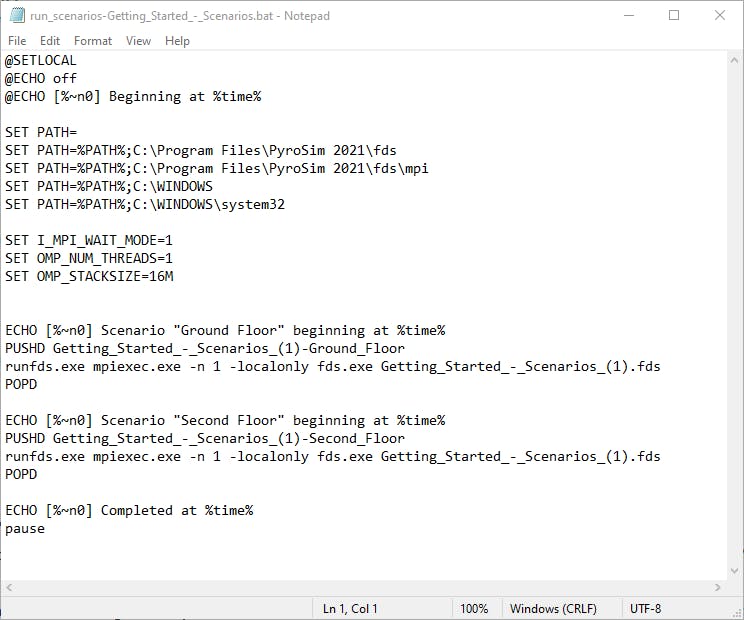Screen dimensions: 744x620
Task: Open the Format menu
Action: pyautogui.click(x=93, y=41)
